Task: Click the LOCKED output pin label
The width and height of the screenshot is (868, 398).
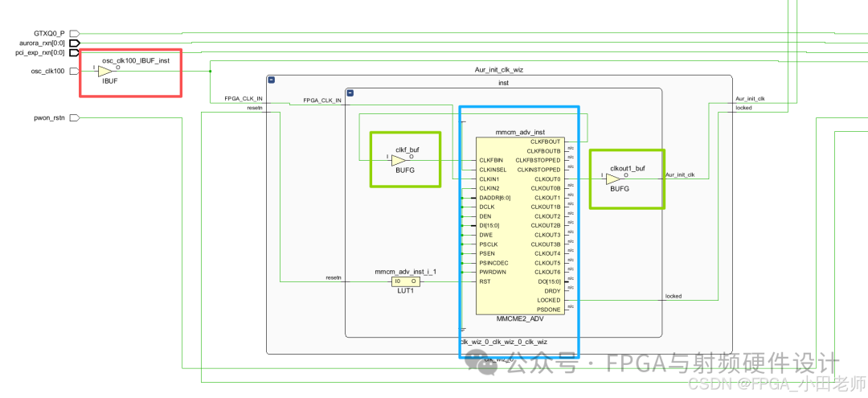Action: point(549,300)
